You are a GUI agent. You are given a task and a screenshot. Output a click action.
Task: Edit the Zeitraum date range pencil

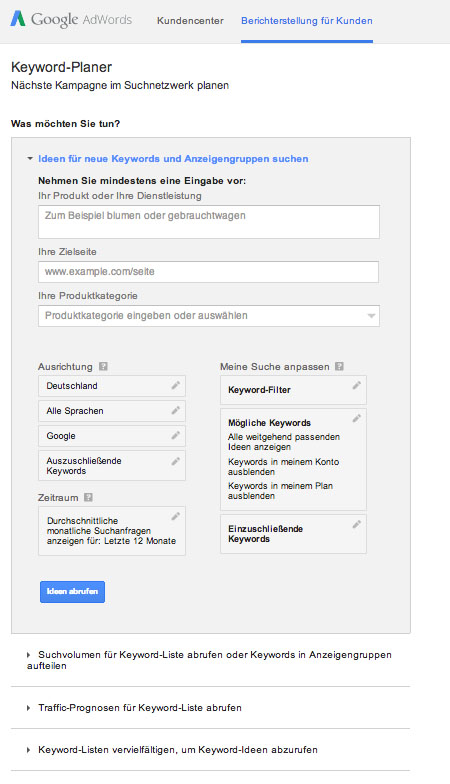click(176, 516)
